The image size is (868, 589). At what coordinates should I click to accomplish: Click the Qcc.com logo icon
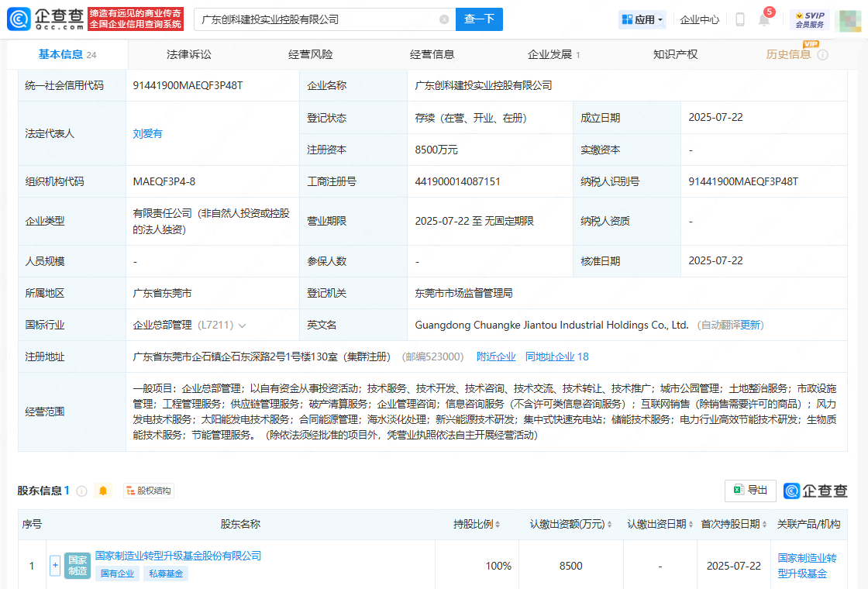click(x=19, y=19)
